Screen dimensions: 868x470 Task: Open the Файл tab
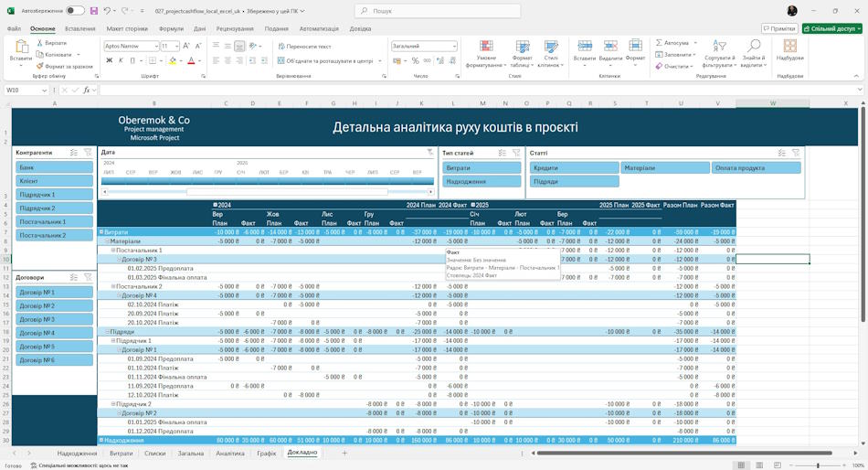pos(14,29)
